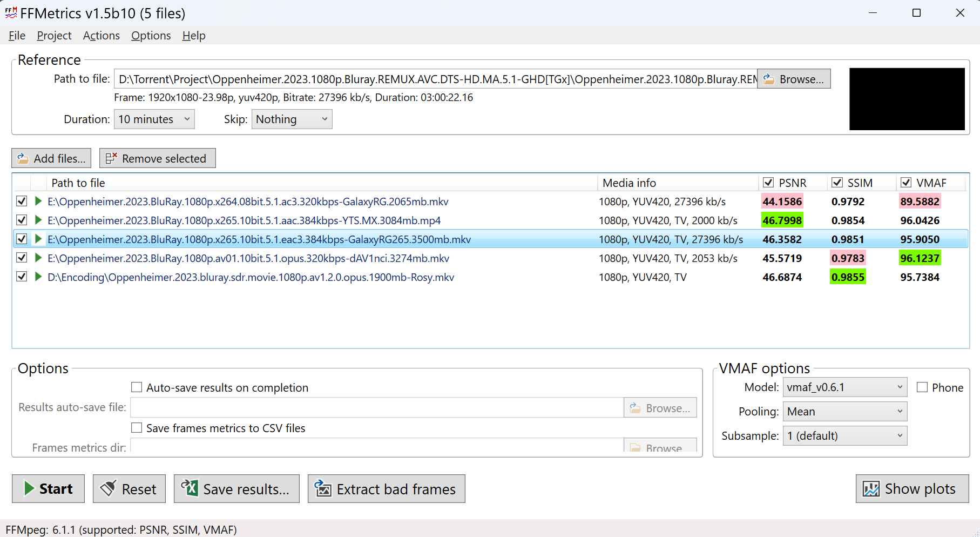
Task: Save results to Excel file
Action: (236, 489)
